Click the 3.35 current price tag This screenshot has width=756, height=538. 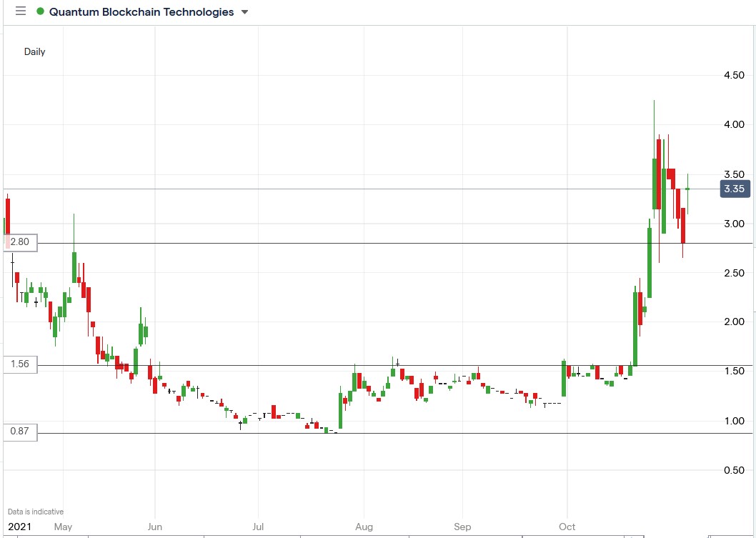tap(735, 189)
